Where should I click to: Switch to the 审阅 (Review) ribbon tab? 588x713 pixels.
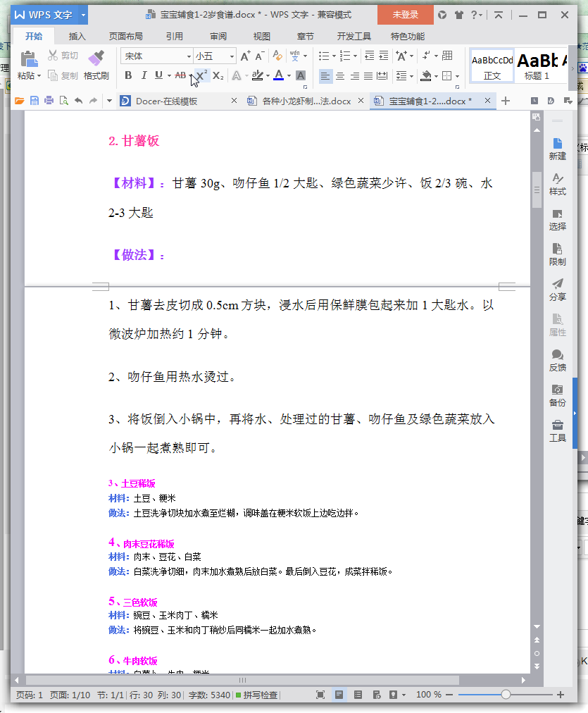point(218,37)
